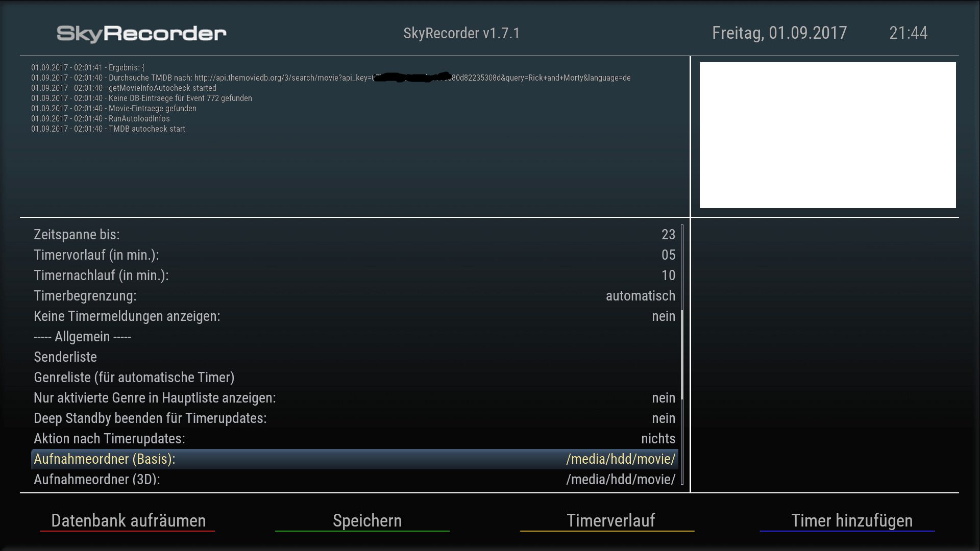This screenshot has height=551, width=980.
Task: Open Genreliste (für automatische Timer)
Action: tap(134, 378)
